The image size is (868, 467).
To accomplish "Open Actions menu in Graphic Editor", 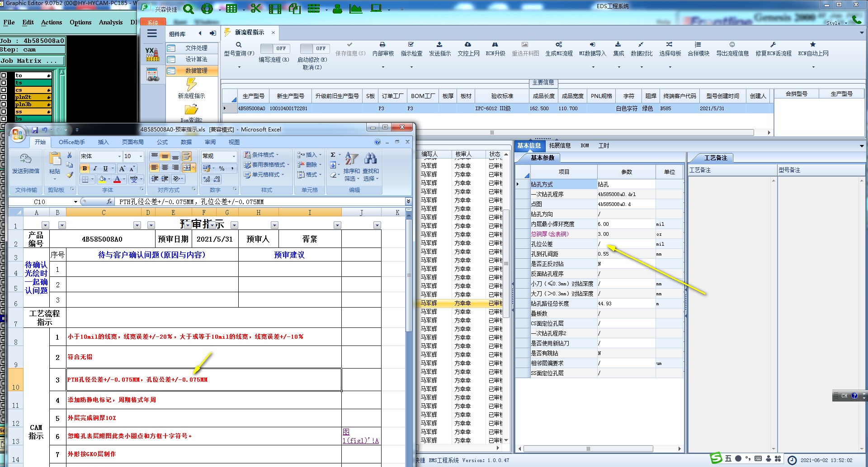I will [x=52, y=22].
